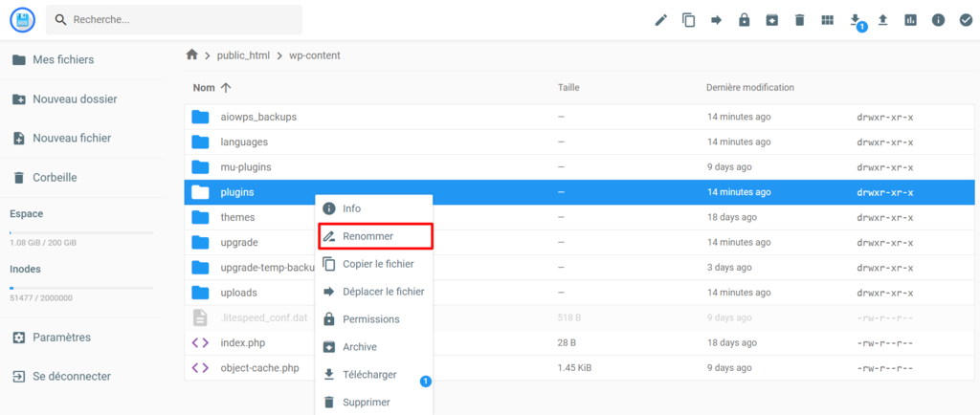
Task: Select the highlighted plugins folder name
Action: pyautogui.click(x=237, y=192)
